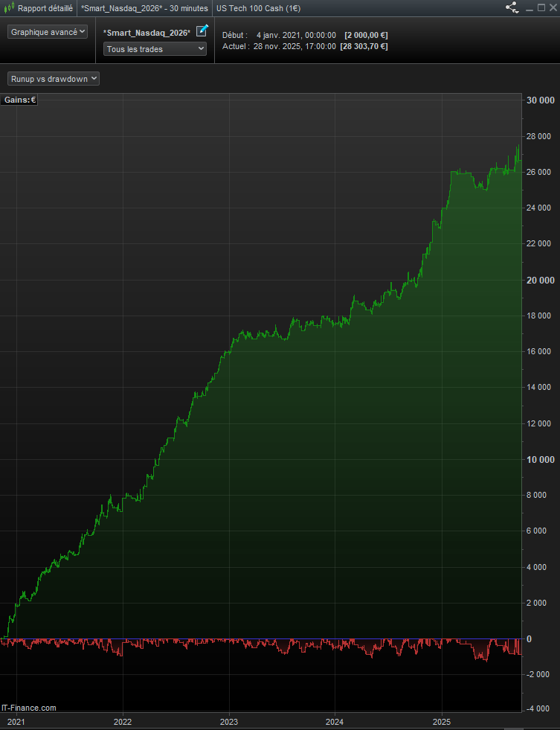Viewport: 560px width, 730px height.
Task: Click the edit pencil icon beside Smart_Nasdaq_2026
Action: click(202, 31)
